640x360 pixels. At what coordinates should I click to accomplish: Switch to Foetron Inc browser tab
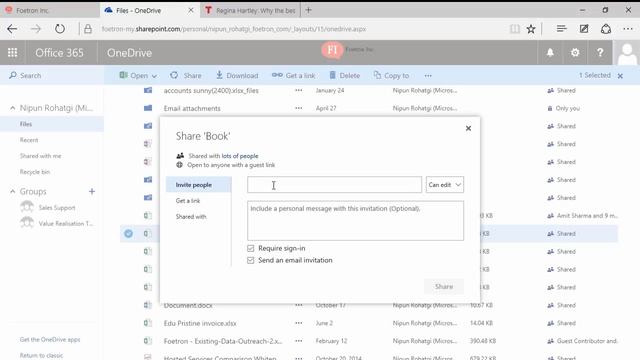49,10
